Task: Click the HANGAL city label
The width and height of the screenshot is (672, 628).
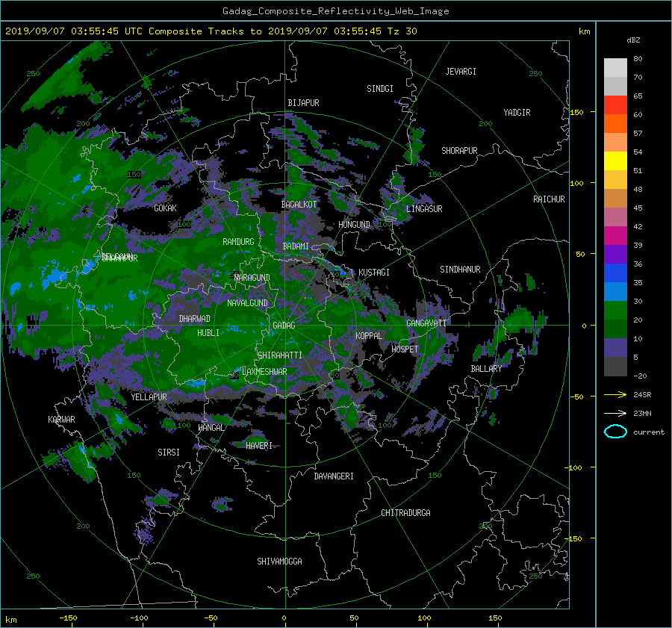Action: pos(211,428)
